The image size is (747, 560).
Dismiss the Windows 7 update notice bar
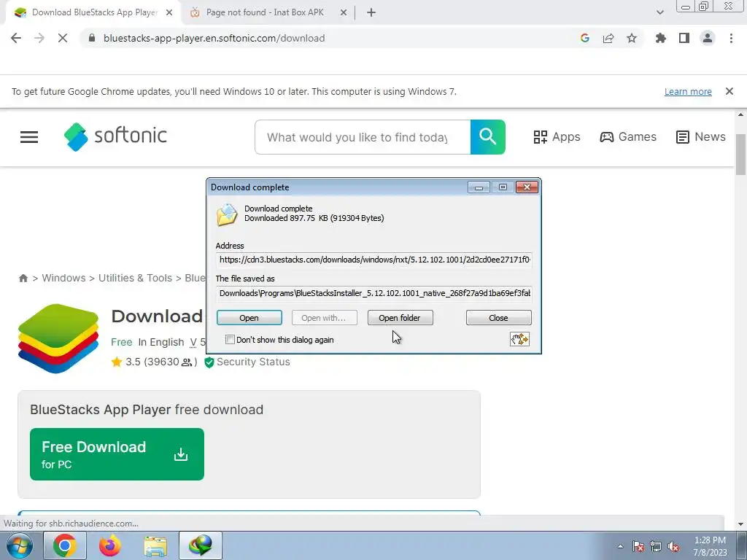pos(729,91)
